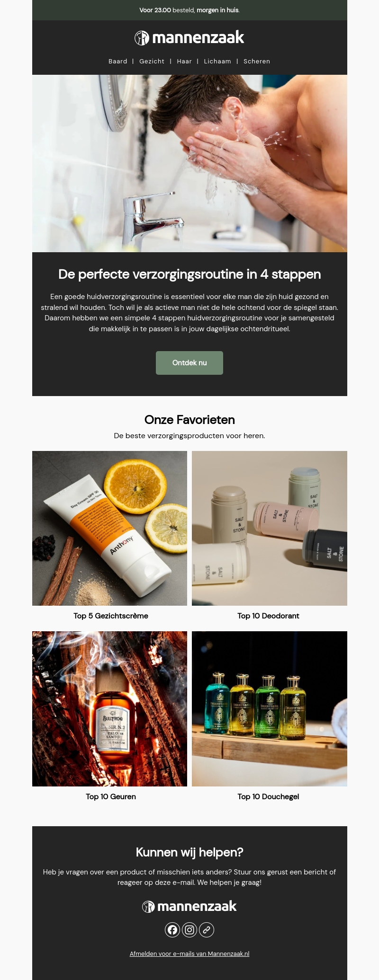
Task: Click the website link icon in footer
Action: click(x=207, y=930)
